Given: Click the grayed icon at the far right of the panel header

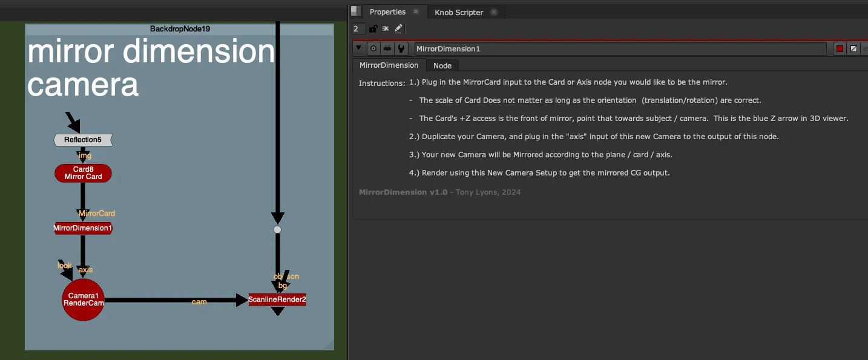Looking at the screenshot, I should 865,48.
